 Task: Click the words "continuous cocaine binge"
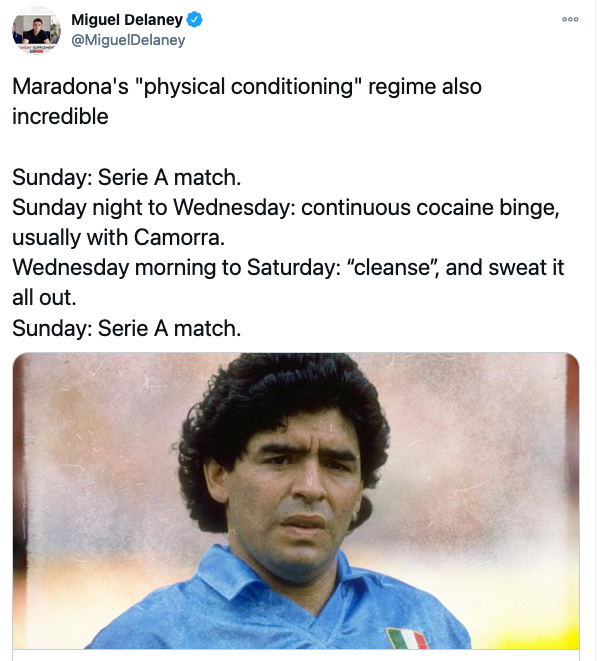[x=430, y=208]
